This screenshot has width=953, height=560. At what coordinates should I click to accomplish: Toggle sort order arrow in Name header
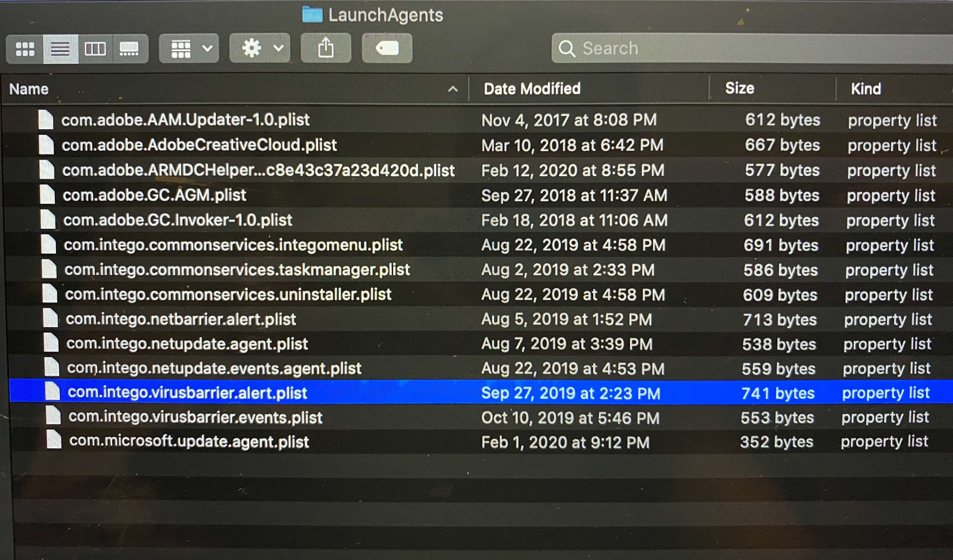453,90
